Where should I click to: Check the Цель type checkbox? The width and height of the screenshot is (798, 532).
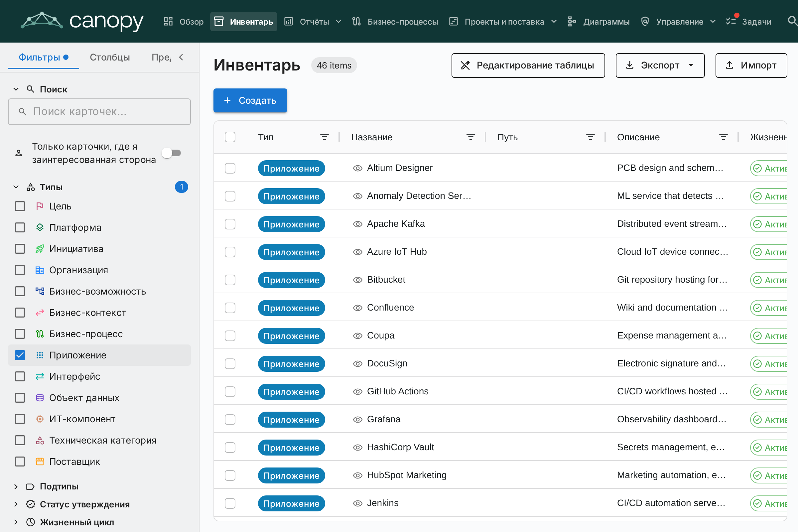[x=20, y=206]
